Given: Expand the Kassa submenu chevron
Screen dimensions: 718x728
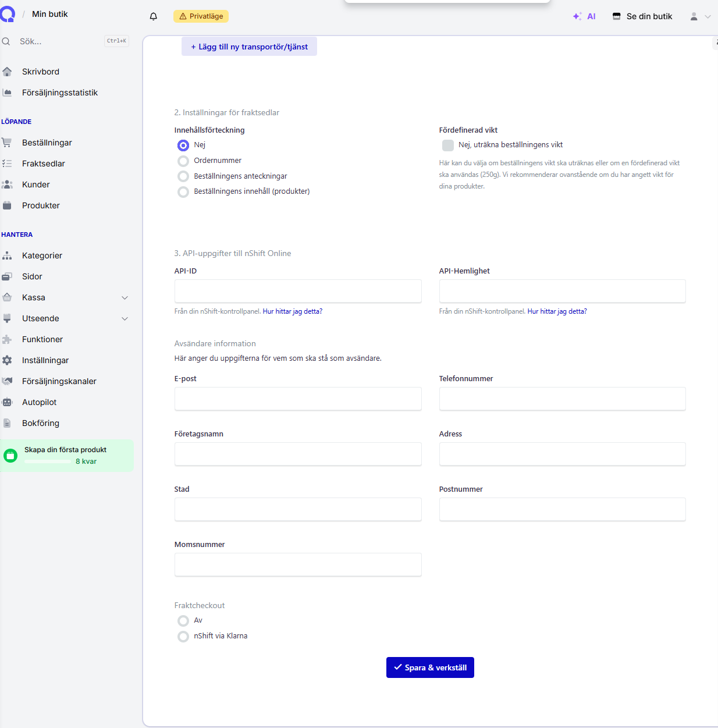Looking at the screenshot, I should point(125,297).
